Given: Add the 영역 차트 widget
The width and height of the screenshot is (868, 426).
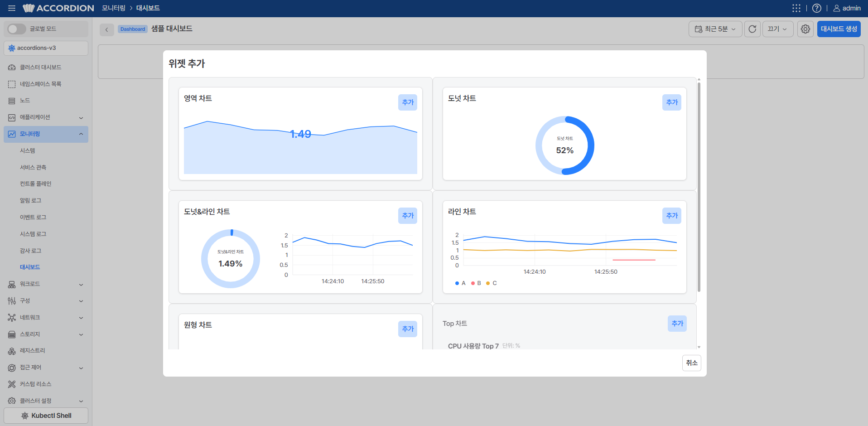Looking at the screenshot, I should tap(408, 102).
